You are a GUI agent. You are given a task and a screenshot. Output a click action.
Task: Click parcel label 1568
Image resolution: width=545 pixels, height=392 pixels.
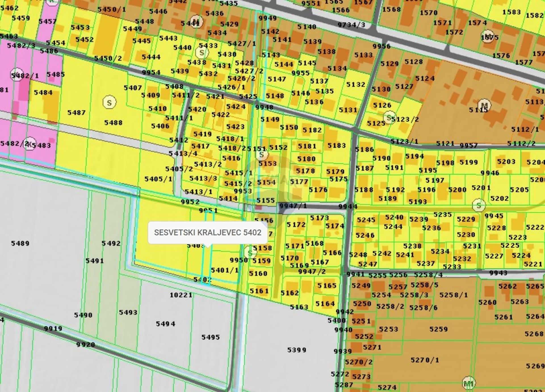click(x=391, y=9)
